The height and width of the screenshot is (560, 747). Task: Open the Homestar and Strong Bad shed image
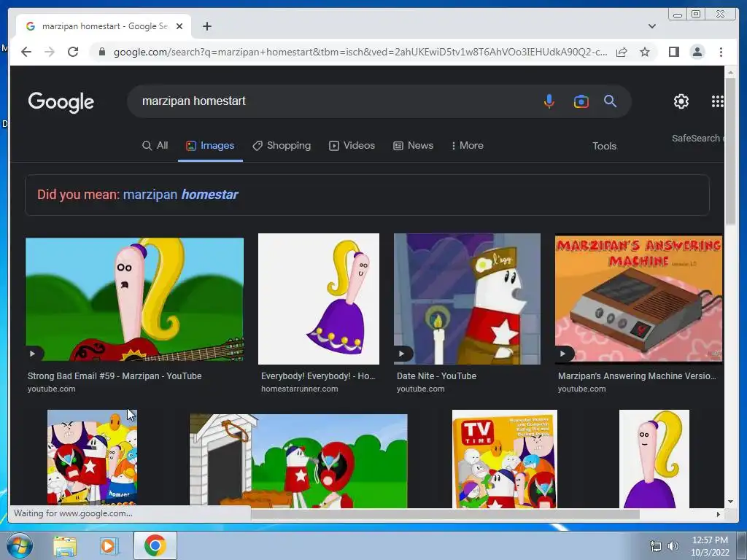tap(298, 461)
